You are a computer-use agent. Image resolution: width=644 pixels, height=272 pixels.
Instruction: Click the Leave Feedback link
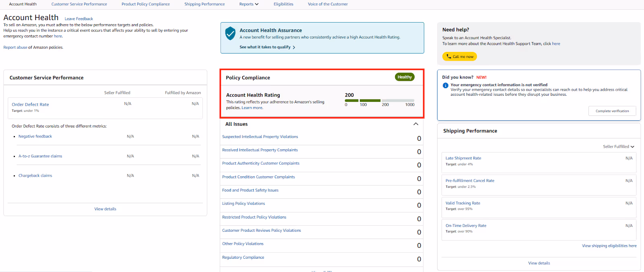79,19
